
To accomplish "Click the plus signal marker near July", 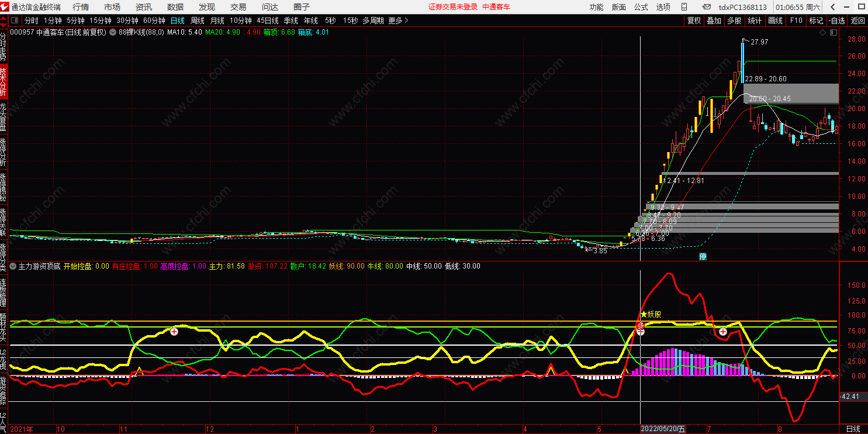I will pyautogui.click(x=723, y=332).
